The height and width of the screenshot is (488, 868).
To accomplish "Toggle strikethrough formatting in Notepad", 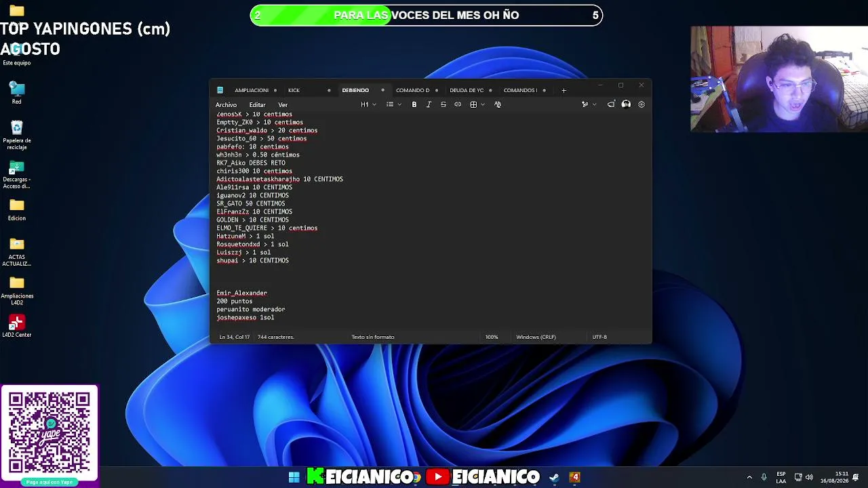I will pos(443,104).
